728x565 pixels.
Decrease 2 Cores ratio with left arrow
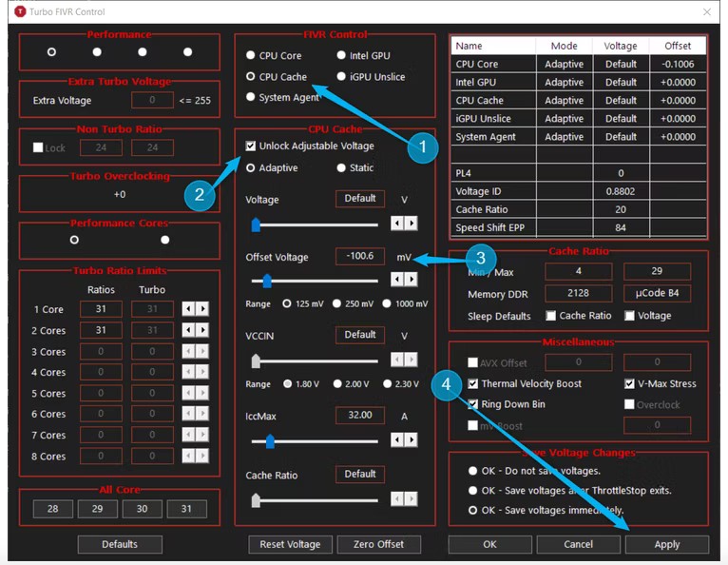click(x=188, y=330)
